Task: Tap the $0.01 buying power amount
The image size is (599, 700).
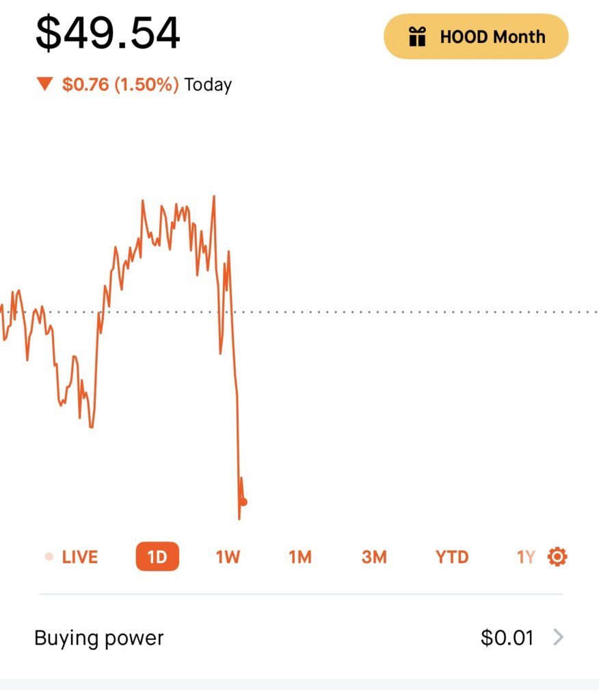Action: [x=507, y=638]
